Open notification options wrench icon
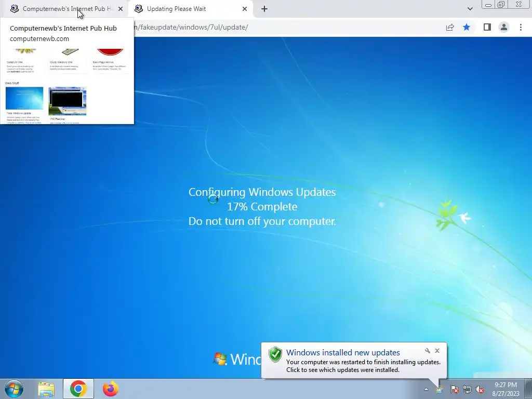This screenshot has width=532, height=399. coord(428,351)
